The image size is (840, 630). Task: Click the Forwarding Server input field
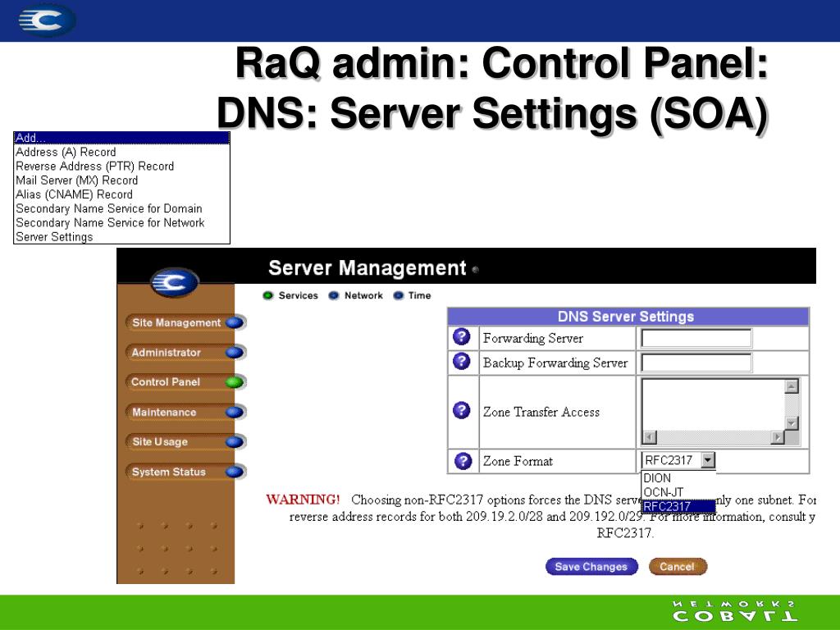pyautogui.click(x=696, y=338)
